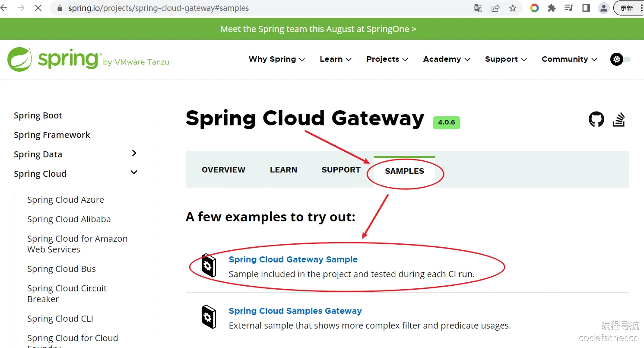The image size is (644, 348).
Task: Click the by VMware Tanzu text
Action: tap(136, 62)
